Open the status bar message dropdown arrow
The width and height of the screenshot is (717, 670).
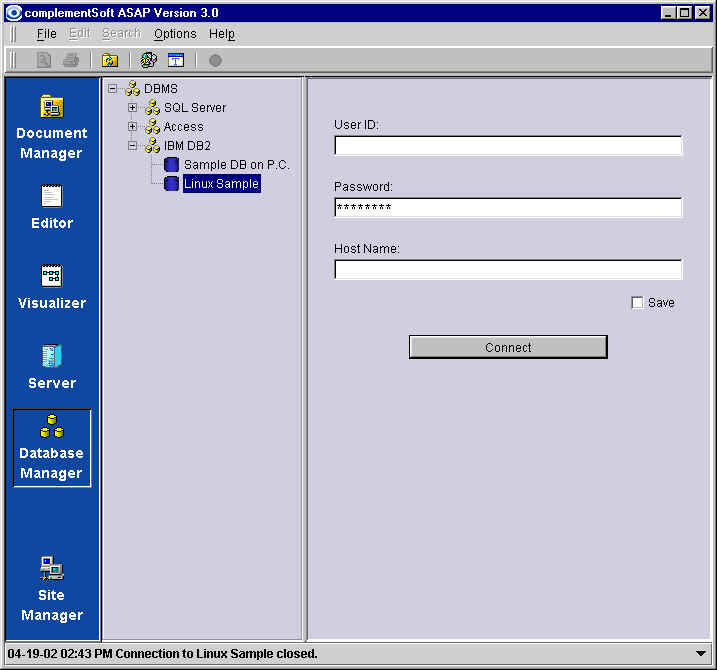pyautogui.click(x=700, y=653)
